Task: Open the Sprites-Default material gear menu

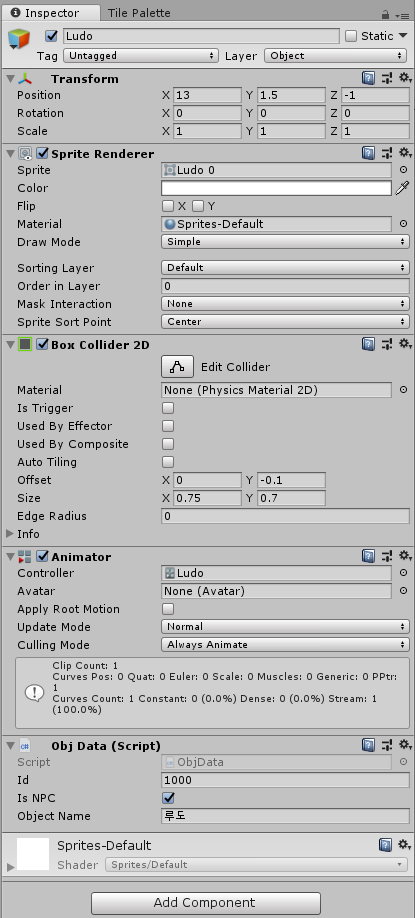Action: pos(405,845)
